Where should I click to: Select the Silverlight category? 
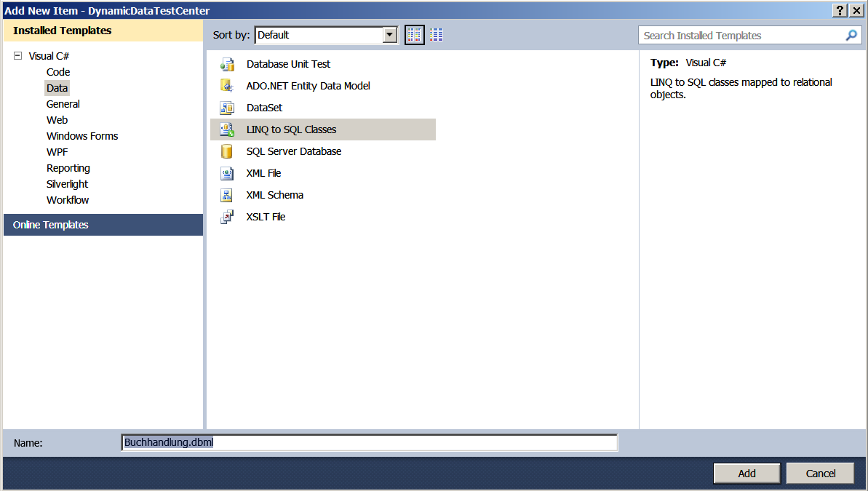(x=67, y=184)
